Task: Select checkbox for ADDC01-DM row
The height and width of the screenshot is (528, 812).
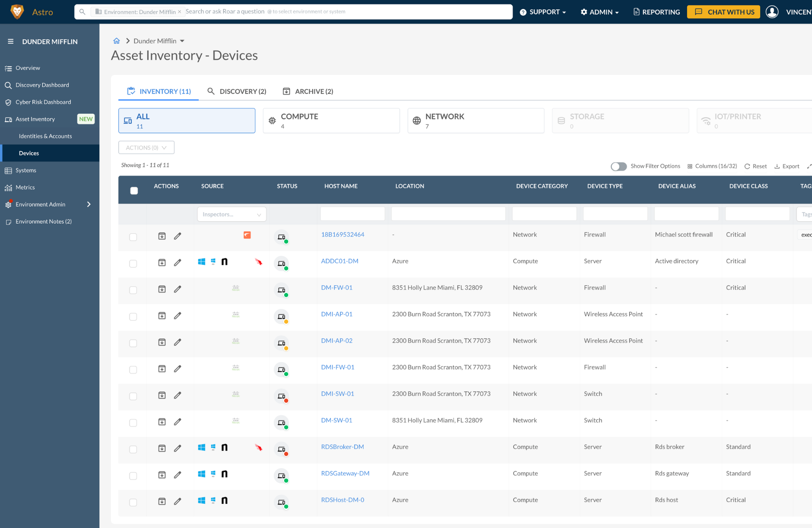Action: click(x=133, y=264)
